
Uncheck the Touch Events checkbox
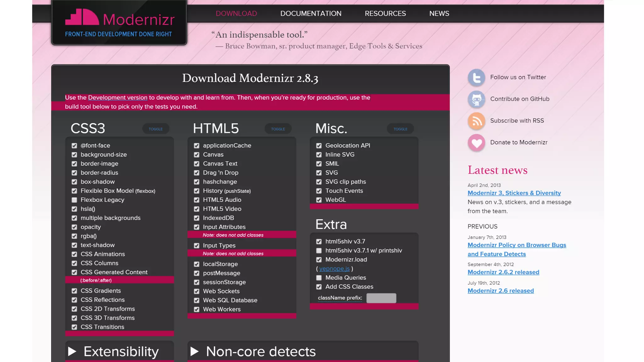tap(319, 191)
